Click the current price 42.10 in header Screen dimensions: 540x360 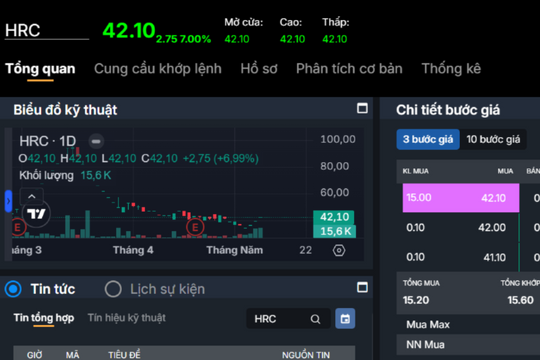pos(129,30)
